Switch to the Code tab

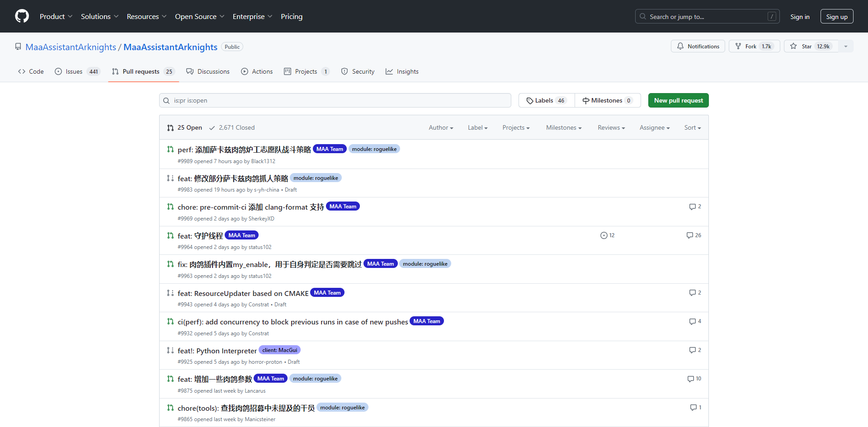coord(31,71)
